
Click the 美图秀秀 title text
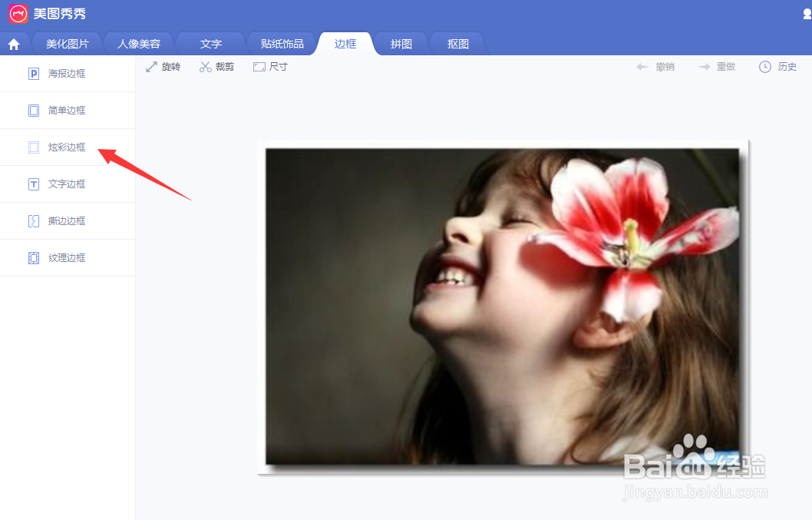pyautogui.click(x=60, y=14)
